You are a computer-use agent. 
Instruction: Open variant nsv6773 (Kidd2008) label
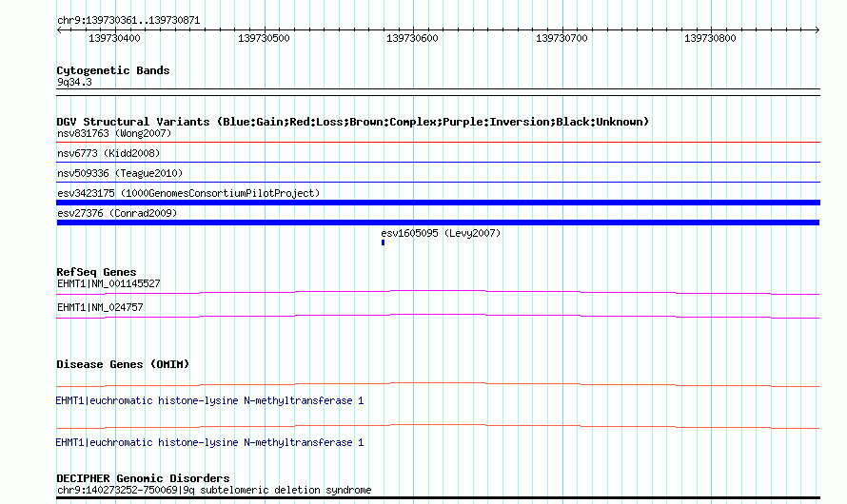click(108, 153)
